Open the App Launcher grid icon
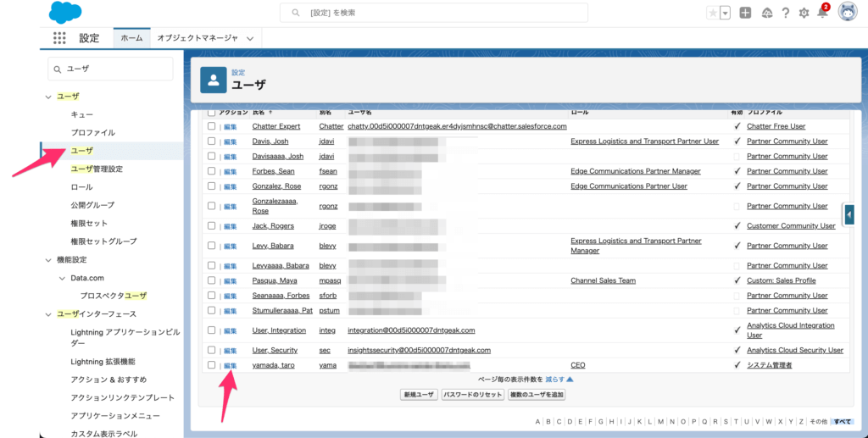868x438 pixels. coord(59,38)
